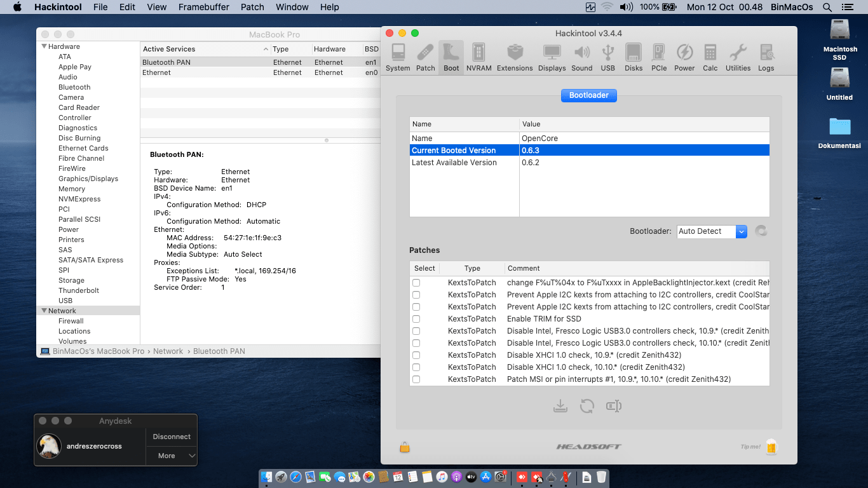This screenshot has width=868, height=488.
Task: Open the Patch menu in menu bar
Action: tap(252, 7)
